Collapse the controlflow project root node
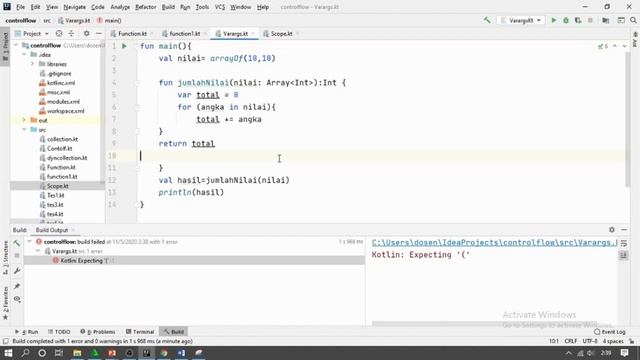 click(x=16, y=45)
